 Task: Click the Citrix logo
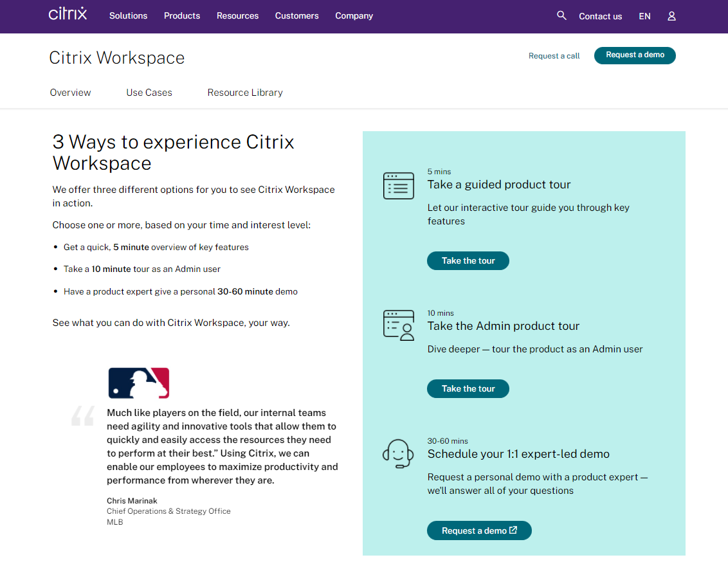[x=68, y=14]
